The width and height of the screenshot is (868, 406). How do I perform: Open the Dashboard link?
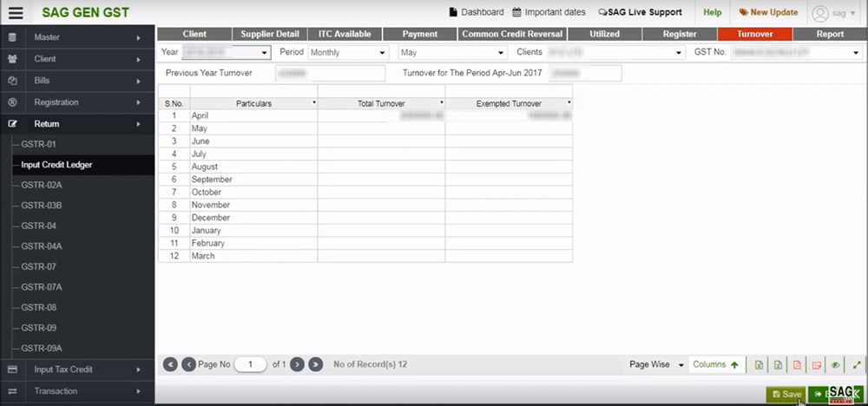coord(476,12)
